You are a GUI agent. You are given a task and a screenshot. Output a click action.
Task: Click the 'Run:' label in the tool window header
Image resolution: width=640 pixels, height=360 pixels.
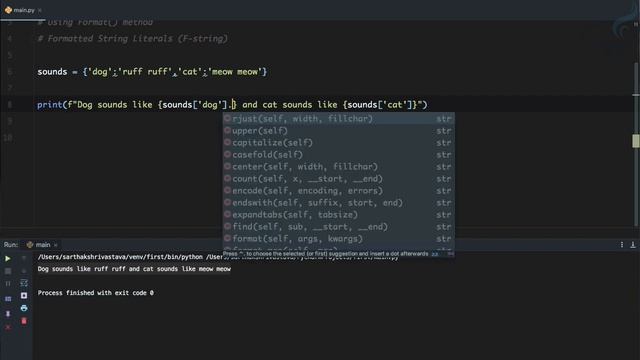11,244
